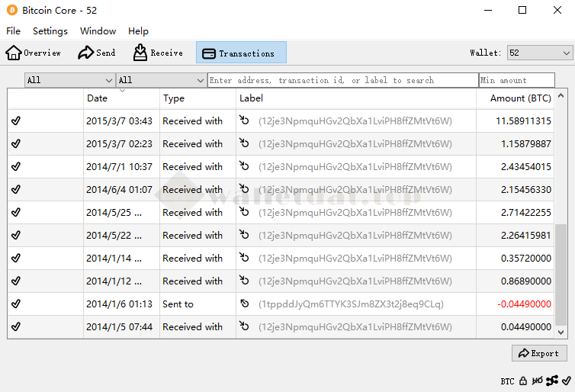
Task: Click the HD disabled status icon
Action: click(x=538, y=381)
